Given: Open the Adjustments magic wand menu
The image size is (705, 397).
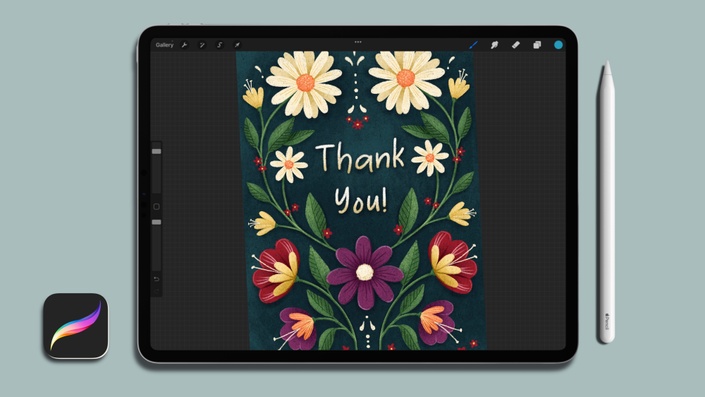Looking at the screenshot, I should pos(202,45).
